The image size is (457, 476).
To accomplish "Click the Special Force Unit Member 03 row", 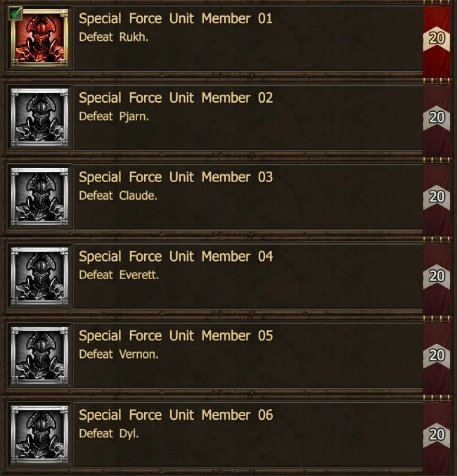I will (x=212, y=197).
